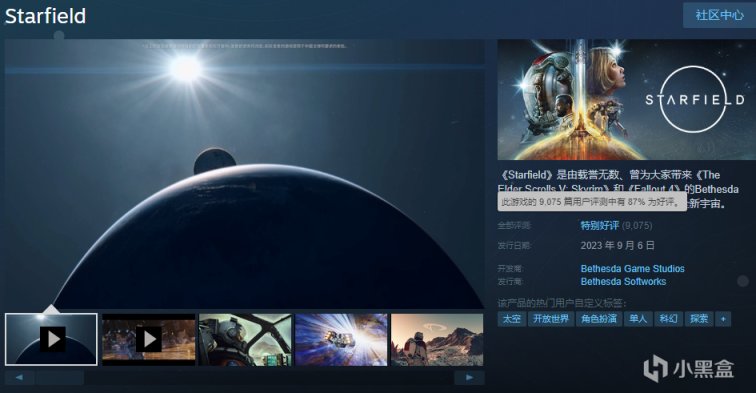Click the right arrow of thumbnail strip
Viewport: 756px width, 393px height.
(x=469, y=378)
